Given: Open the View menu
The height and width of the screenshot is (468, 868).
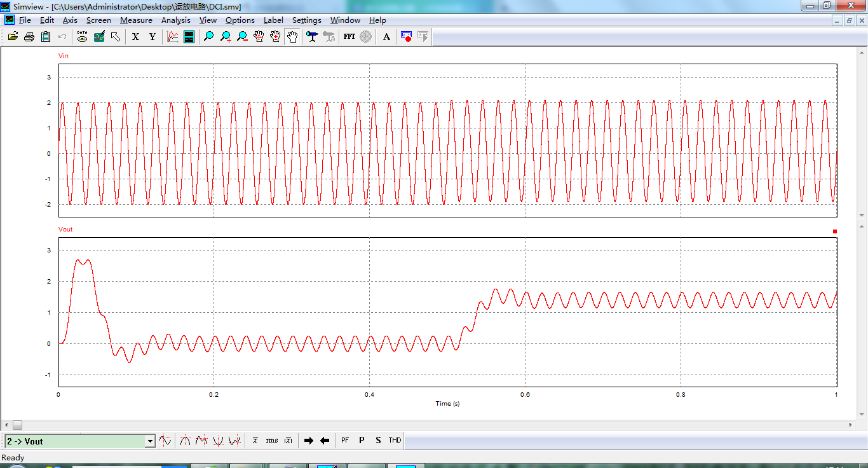Looking at the screenshot, I should click(x=208, y=20).
